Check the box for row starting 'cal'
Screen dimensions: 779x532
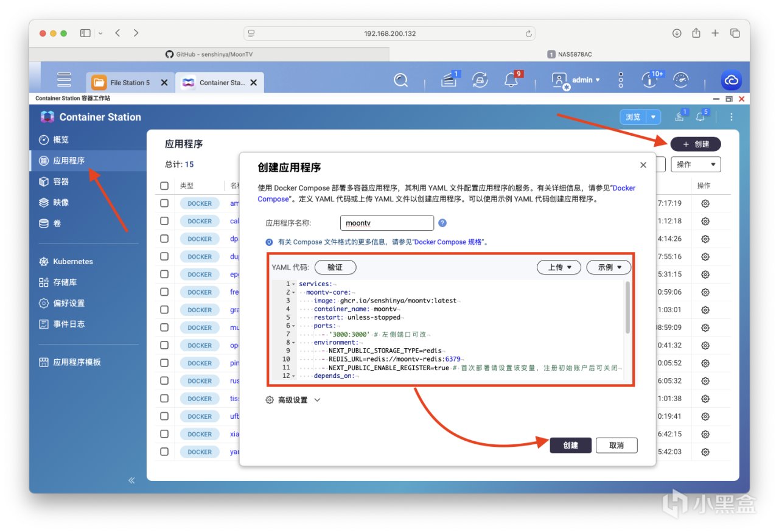tap(164, 221)
